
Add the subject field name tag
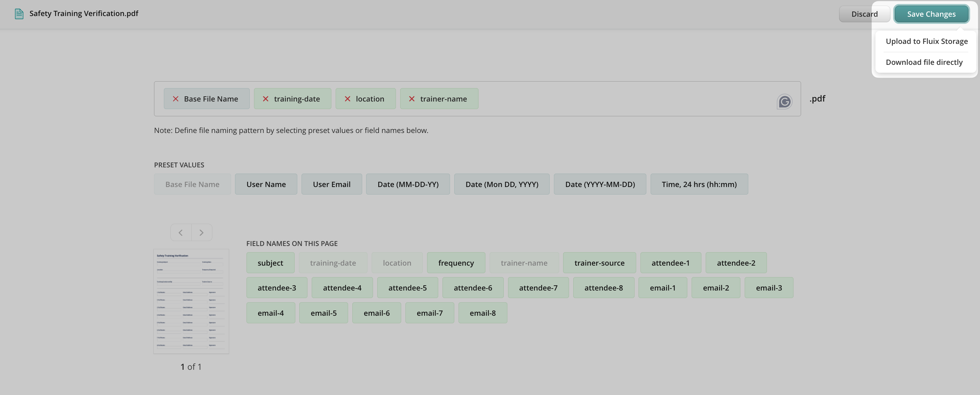coord(270,263)
